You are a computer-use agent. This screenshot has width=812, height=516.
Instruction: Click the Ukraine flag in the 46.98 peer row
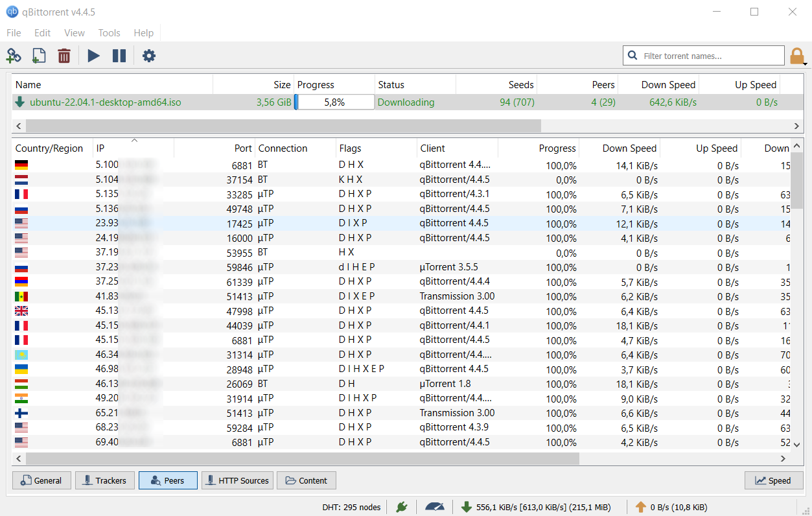pos(21,369)
